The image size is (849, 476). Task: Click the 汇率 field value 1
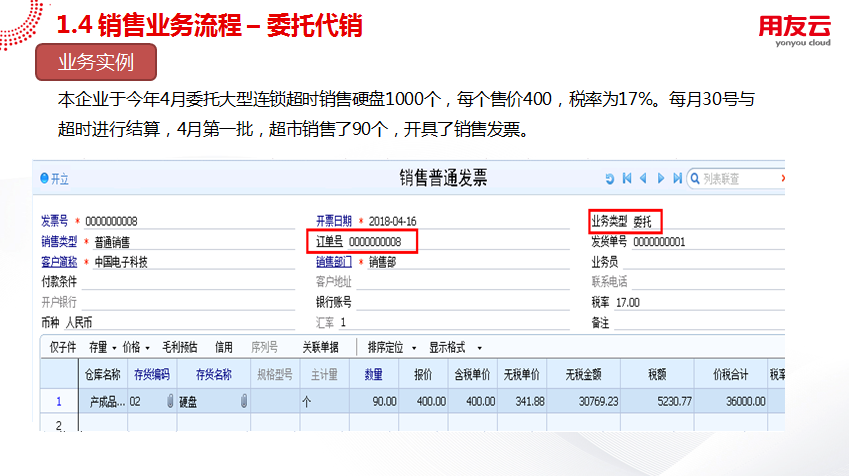pyautogui.click(x=343, y=323)
